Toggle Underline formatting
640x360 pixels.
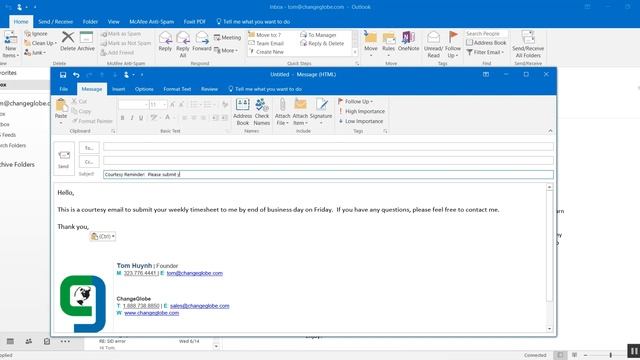(x=141, y=118)
